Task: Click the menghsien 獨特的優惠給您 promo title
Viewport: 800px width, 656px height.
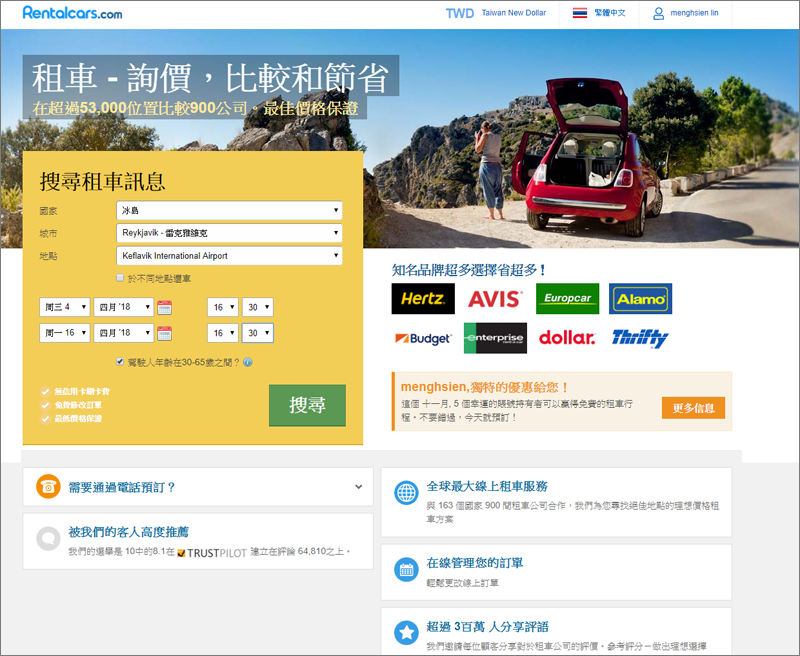Action: pos(485,387)
